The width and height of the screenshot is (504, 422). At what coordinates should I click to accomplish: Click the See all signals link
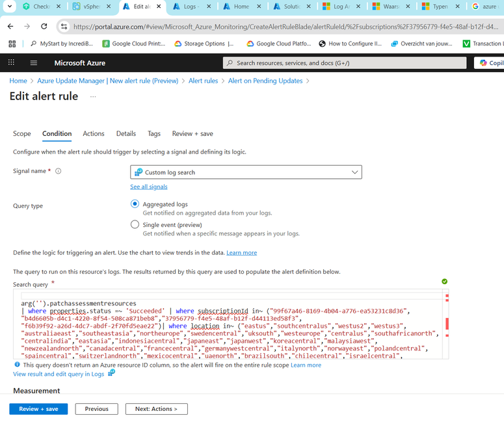pos(149,187)
